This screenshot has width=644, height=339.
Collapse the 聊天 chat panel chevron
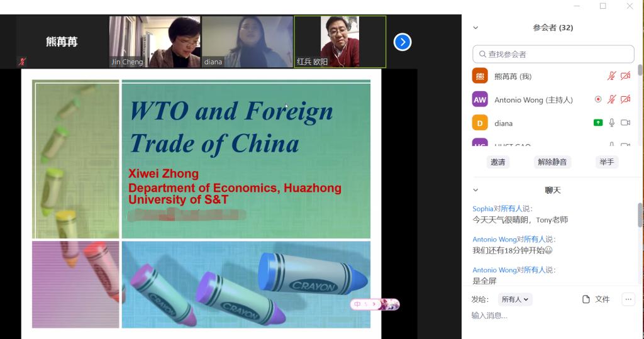(x=475, y=190)
